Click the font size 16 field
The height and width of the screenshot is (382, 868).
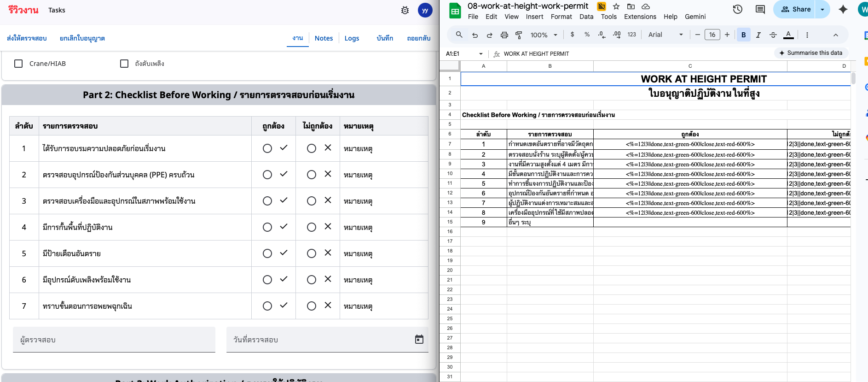point(712,35)
